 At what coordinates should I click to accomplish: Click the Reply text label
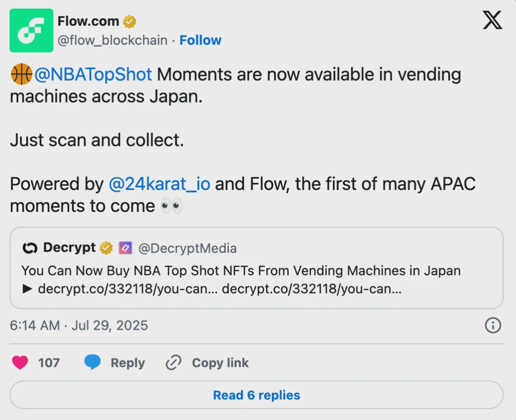pyautogui.click(x=128, y=363)
